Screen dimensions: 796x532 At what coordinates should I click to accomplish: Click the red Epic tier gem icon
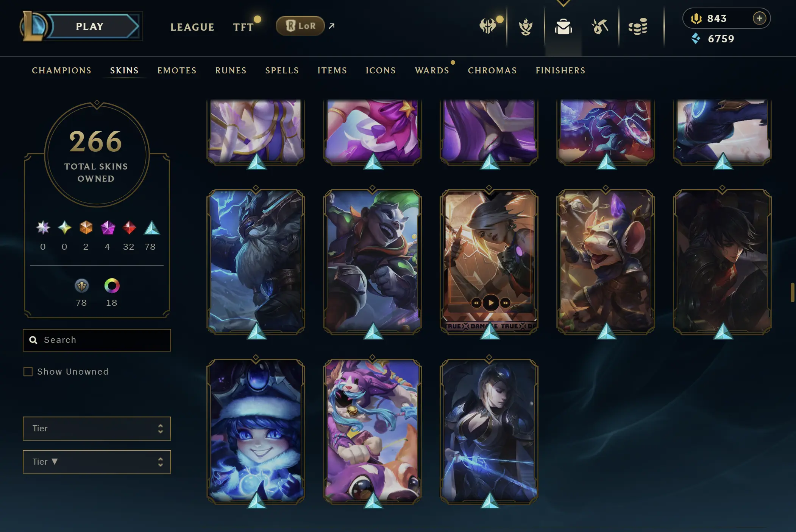pos(129,228)
